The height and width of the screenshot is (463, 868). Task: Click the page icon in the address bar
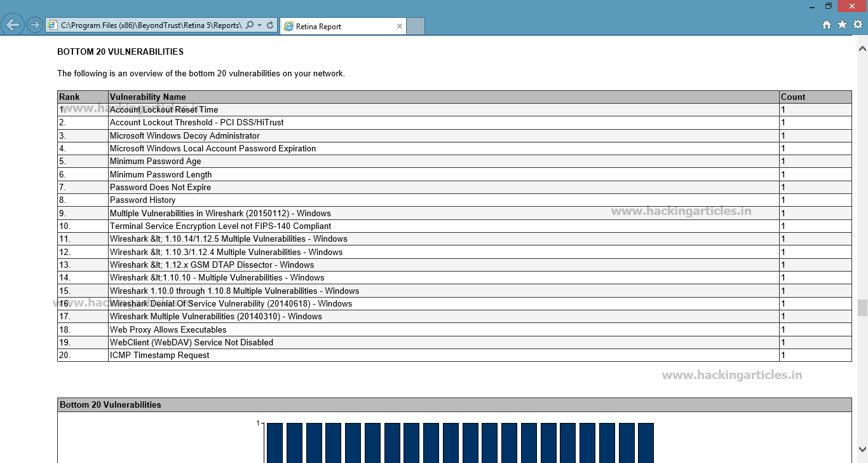click(x=53, y=25)
